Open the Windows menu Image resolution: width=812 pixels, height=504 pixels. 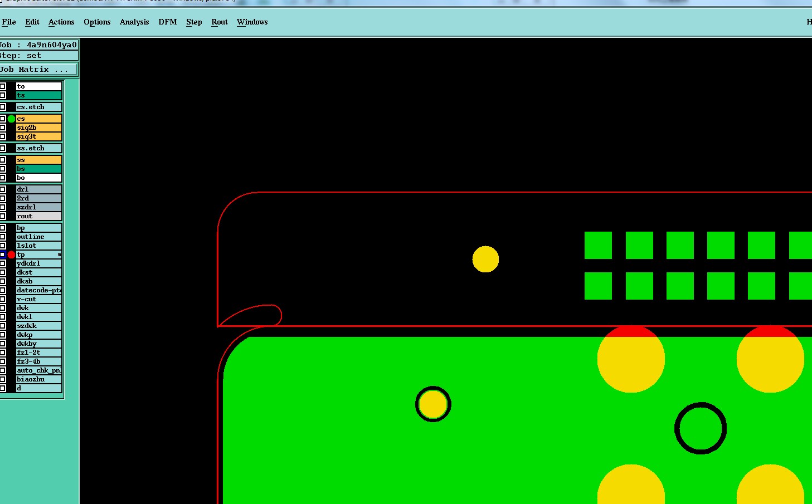(252, 22)
